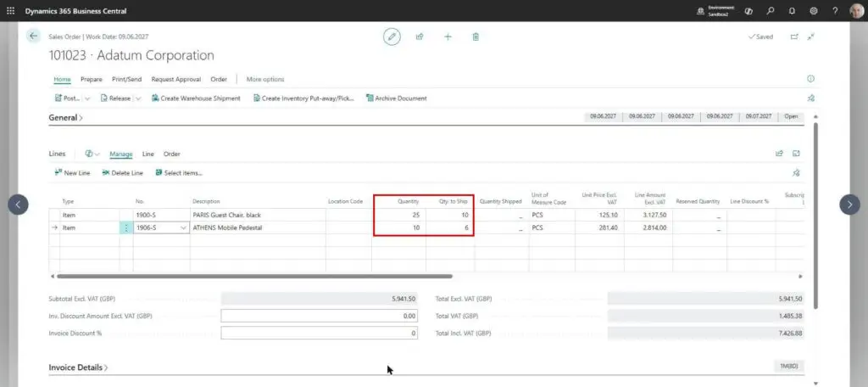Viewport: 868px width, 387px height.
Task: Go to previous record arrow
Action: coord(18,205)
